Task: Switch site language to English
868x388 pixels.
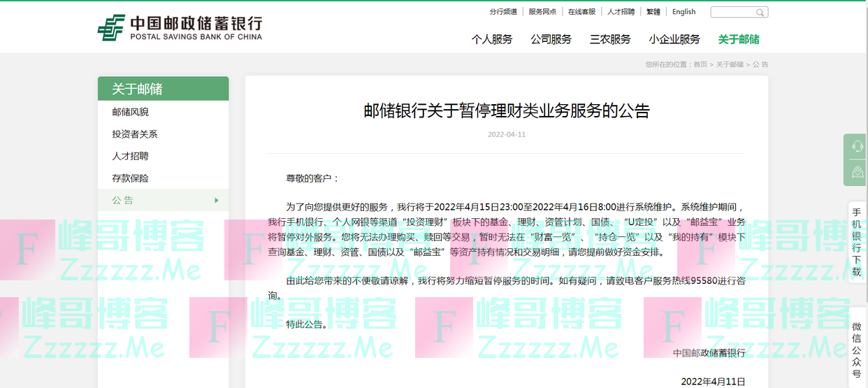Action: point(683,12)
